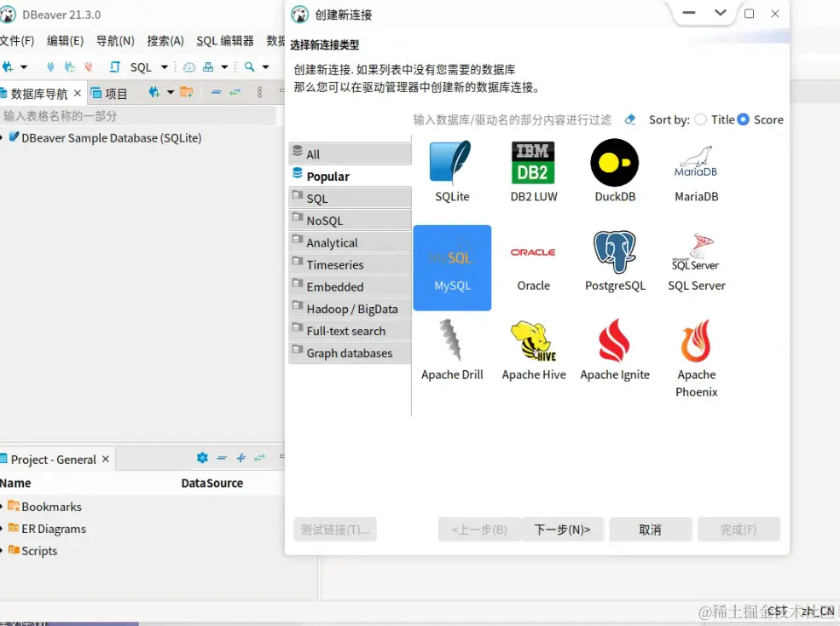This screenshot has width=840, height=626.
Task: Pick the Apache Ignite driver
Action: point(615,351)
